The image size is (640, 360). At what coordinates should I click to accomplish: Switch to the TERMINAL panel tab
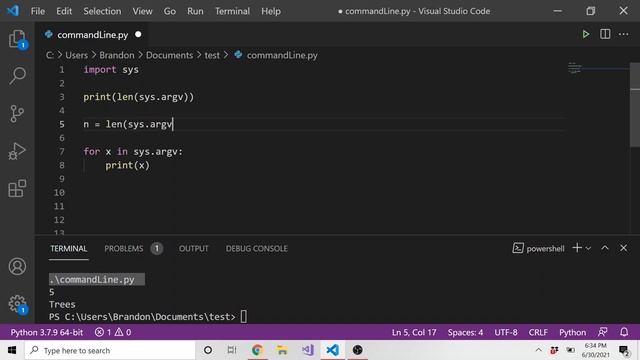pos(69,249)
